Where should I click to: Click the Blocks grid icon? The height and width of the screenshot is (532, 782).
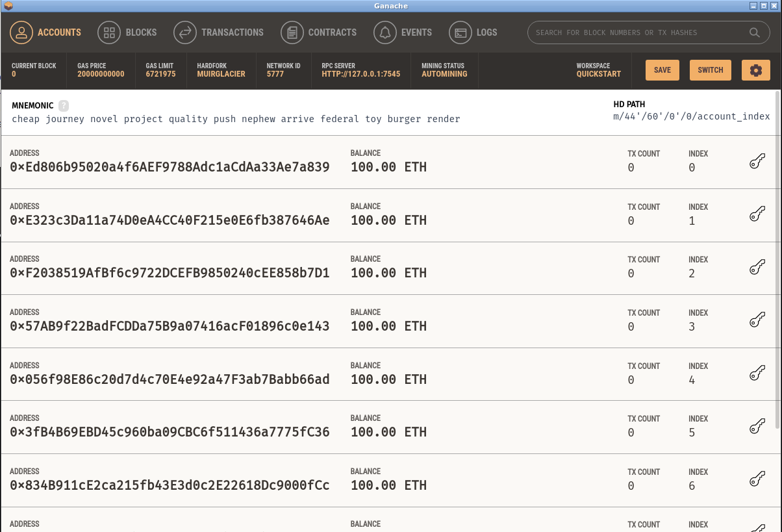click(x=109, y=32)
